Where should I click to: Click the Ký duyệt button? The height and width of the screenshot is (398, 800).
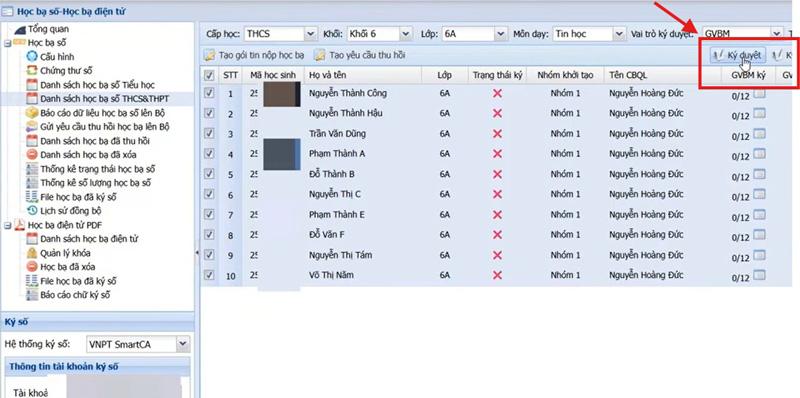[x=738, y=55]
